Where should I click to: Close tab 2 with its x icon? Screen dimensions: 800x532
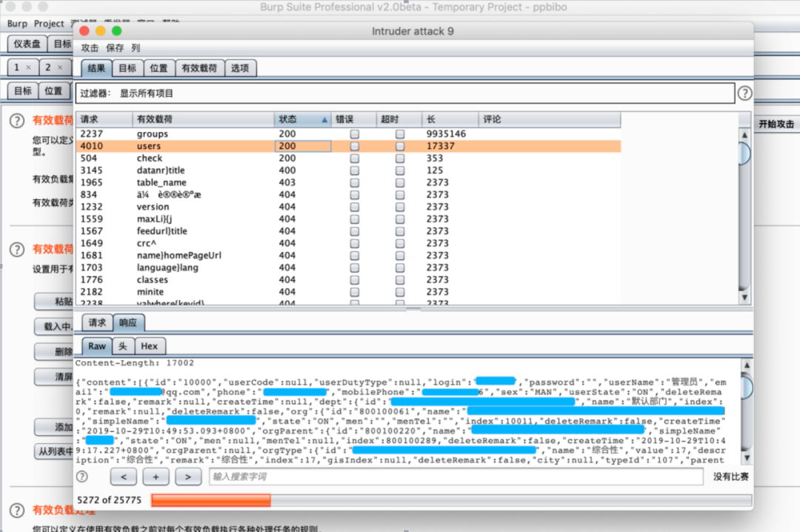60,67
